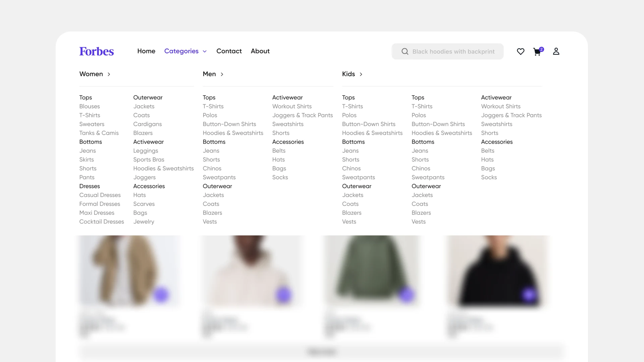The height and width of the screenshot is (362, 644).
Task: Click the tan jacket product thumbnail
Action: tap(129, 271)
